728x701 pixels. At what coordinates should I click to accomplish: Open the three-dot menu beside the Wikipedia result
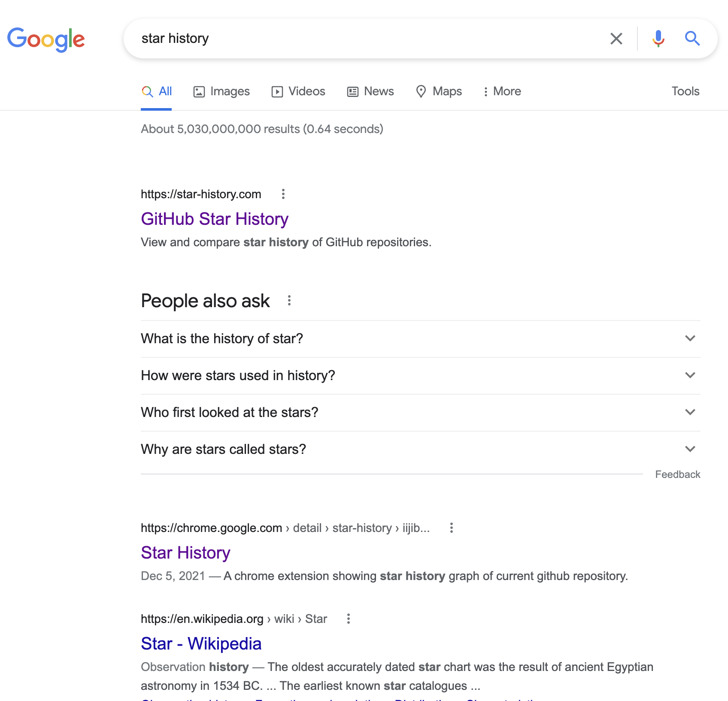[x=348, y=619]
